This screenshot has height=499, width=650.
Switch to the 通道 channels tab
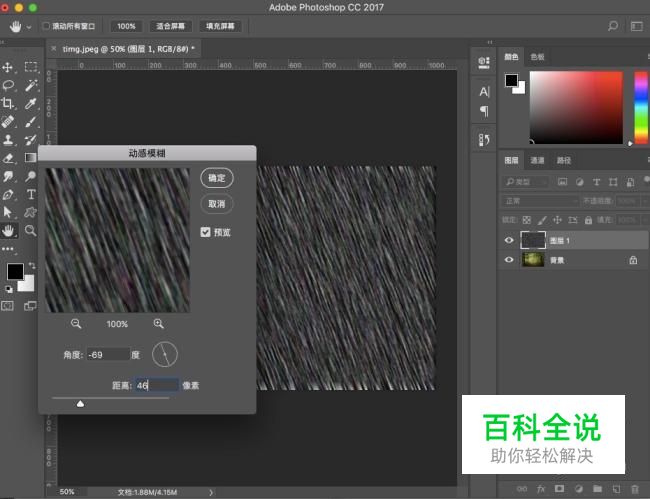click(538, 160)
